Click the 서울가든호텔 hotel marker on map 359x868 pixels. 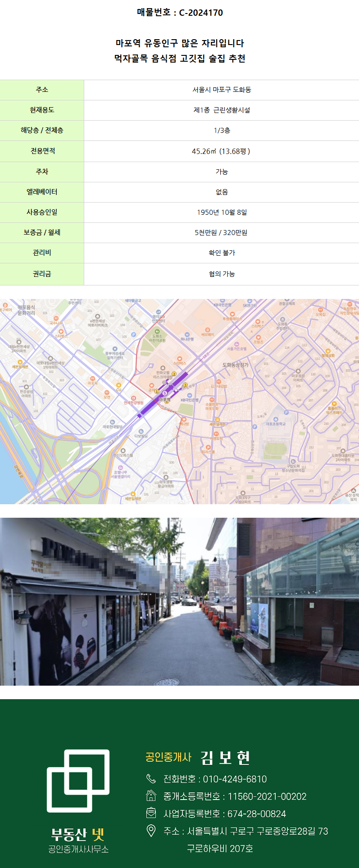[236, 344]
